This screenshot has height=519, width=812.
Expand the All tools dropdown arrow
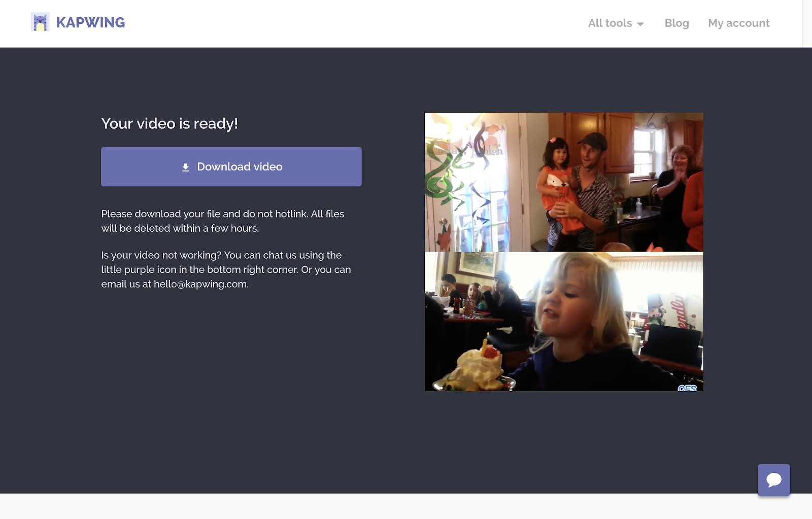(x=640, y=24)
